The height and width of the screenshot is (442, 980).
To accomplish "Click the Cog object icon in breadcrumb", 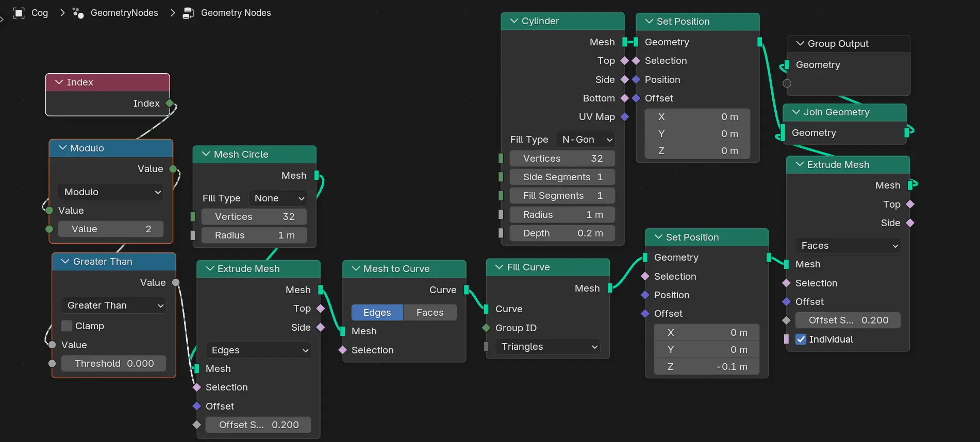I will pos(19,13).
